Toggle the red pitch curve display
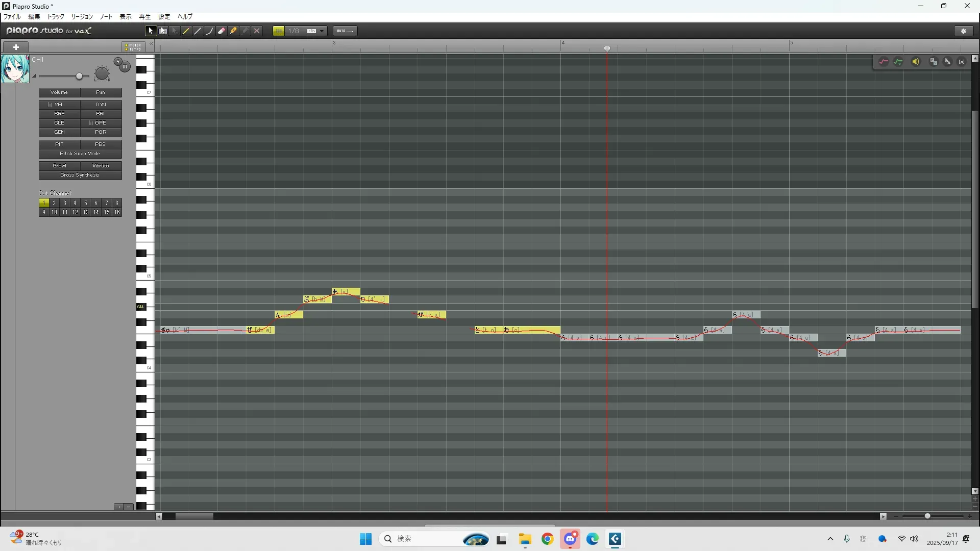This screenshot has height=551, width=980. (x=884, y=62)
